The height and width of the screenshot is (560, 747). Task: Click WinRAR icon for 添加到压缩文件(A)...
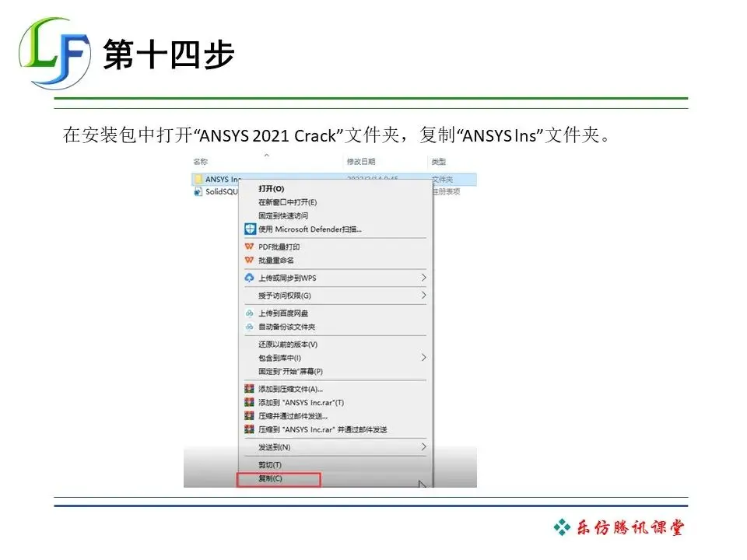(249, 389)
